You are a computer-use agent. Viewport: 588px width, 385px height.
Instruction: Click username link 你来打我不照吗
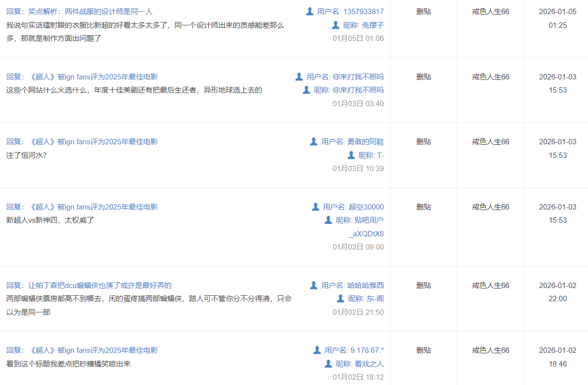coord(358,77)
